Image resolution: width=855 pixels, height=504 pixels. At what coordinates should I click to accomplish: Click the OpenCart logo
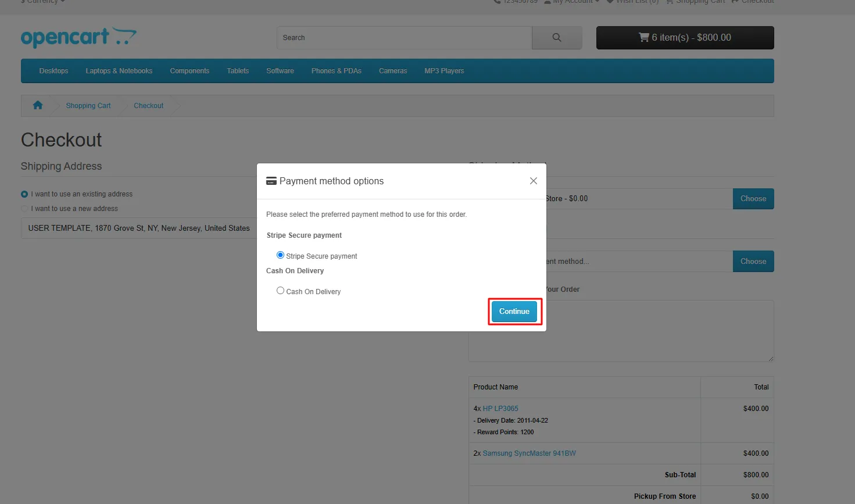pyautogui.click(x=78, y=37)
